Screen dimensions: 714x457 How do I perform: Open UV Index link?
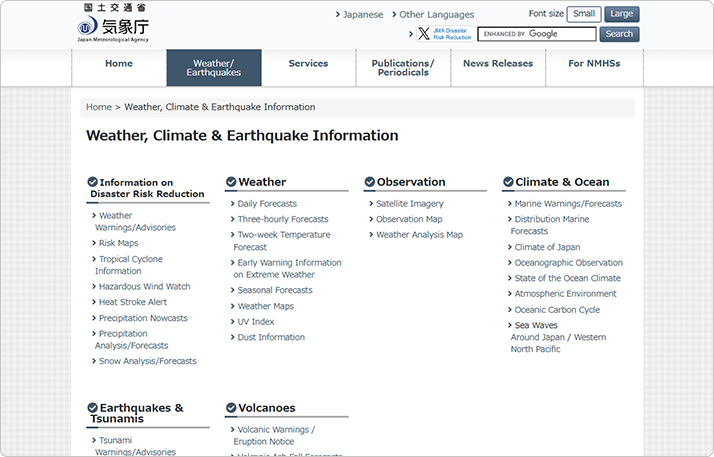255,322
